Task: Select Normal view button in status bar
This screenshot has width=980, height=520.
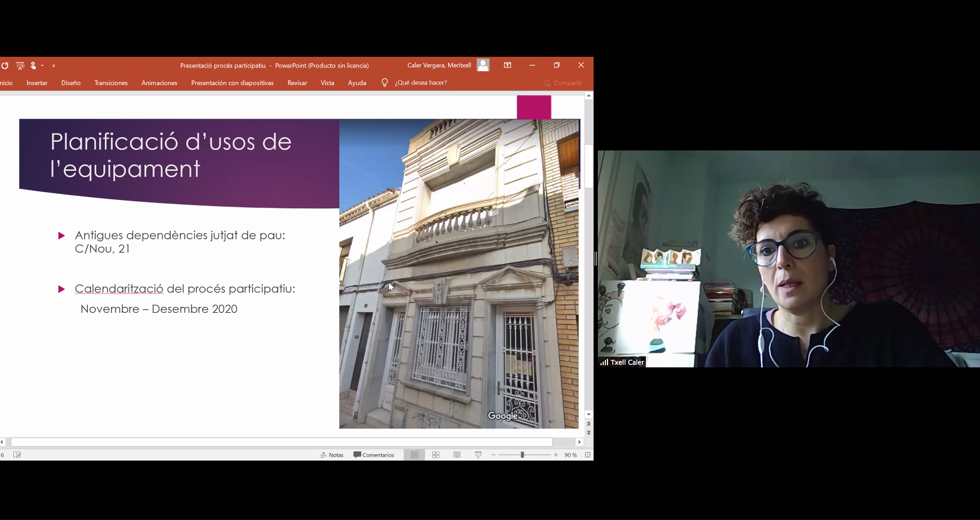Action: (414, 455)
